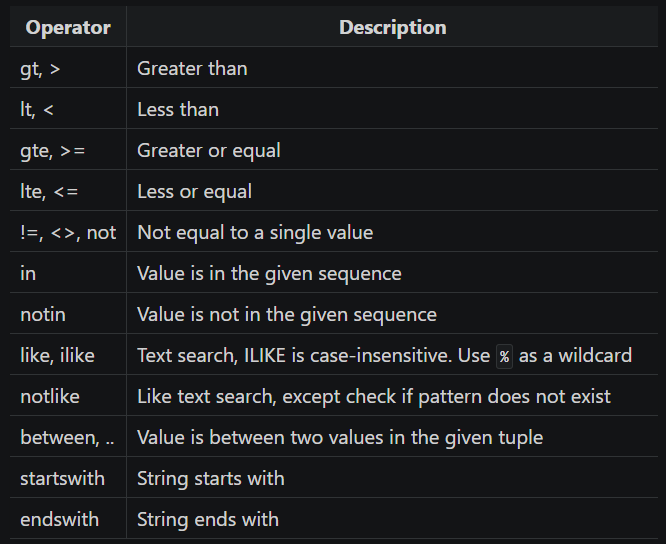Click the 'between, ..' operator cell
Image resolution: width=666 pixels, height=544 pixels.
67,438
